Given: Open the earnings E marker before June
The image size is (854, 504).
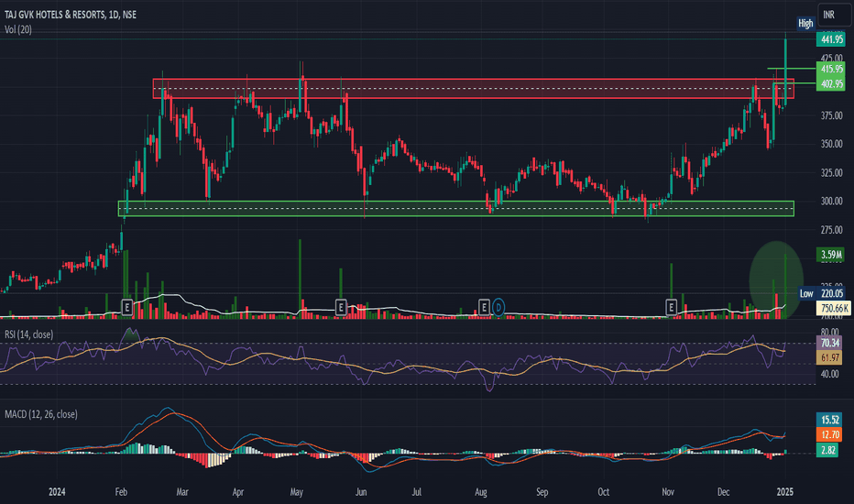Looking at the screenshot, I should point(340,307).
